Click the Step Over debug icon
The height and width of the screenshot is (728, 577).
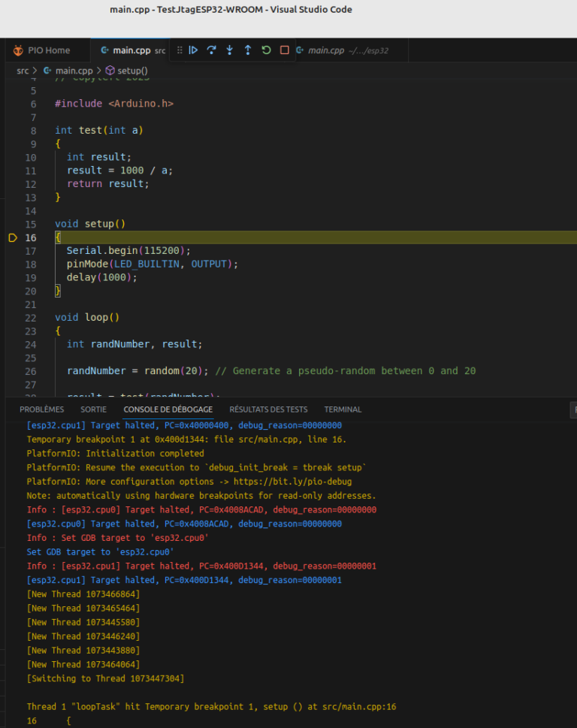(212, 50)
